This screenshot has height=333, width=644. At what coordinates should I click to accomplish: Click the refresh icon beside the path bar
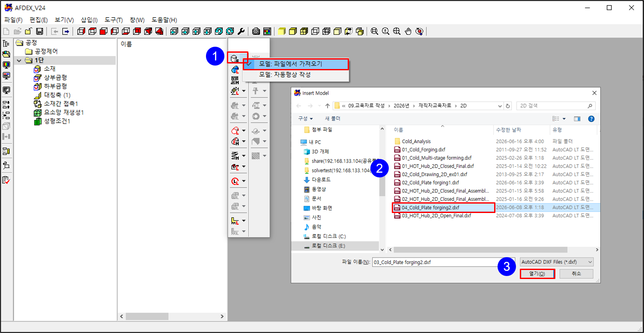pyautogui.click(x=508, y=106)
